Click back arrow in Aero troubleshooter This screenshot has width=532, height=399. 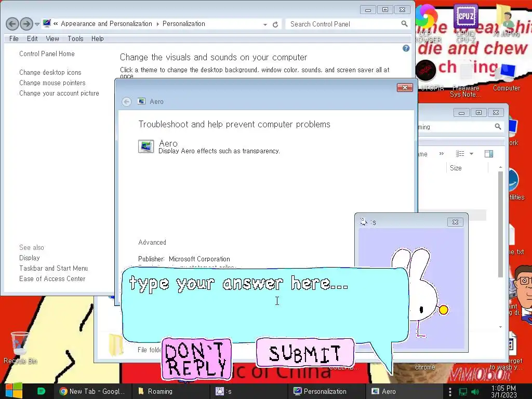point(127,101)
